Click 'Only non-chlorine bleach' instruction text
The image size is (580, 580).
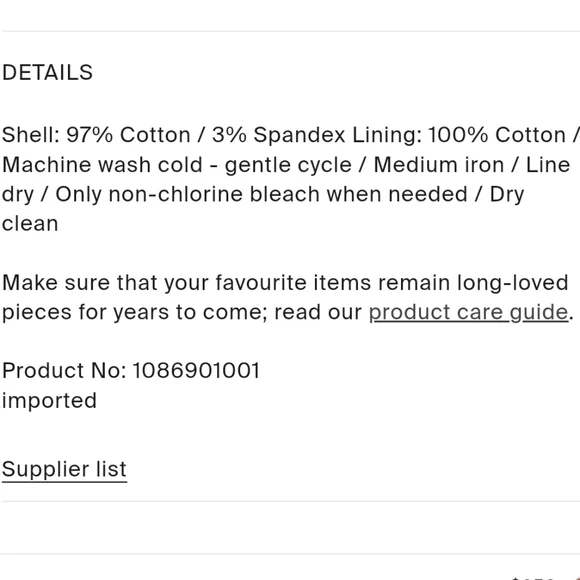click(x=188, y=194)
